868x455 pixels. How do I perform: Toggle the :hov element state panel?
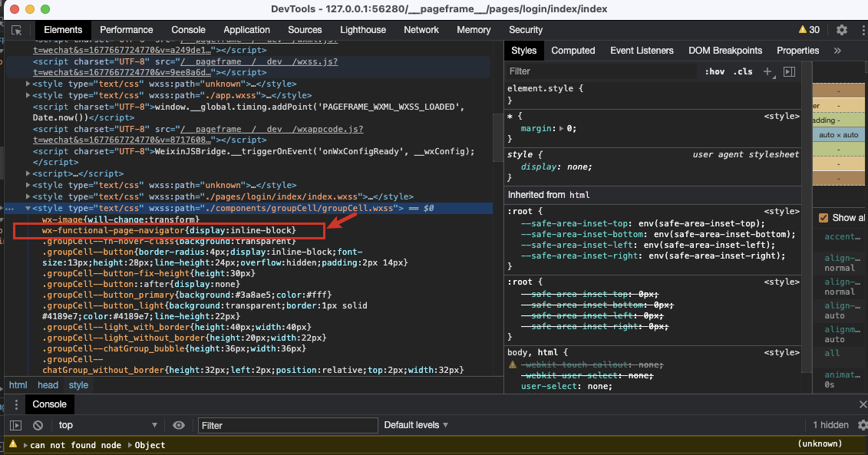715,71
